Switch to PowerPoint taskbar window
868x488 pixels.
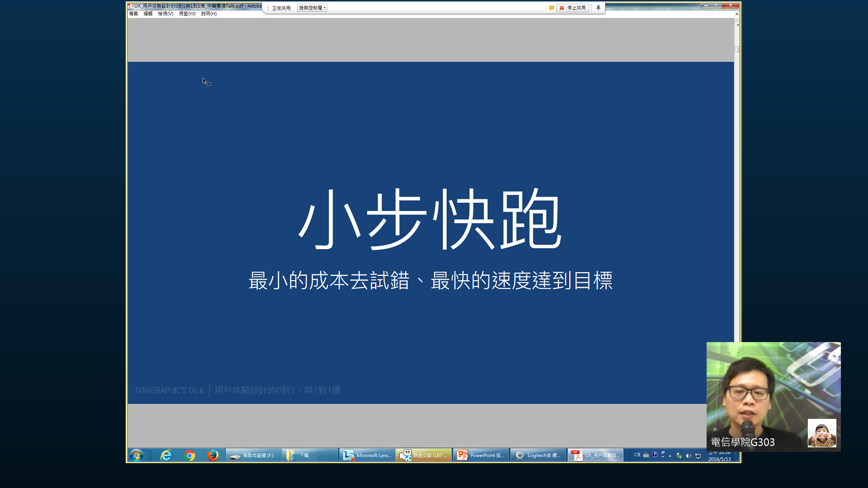tap(481, 455)
